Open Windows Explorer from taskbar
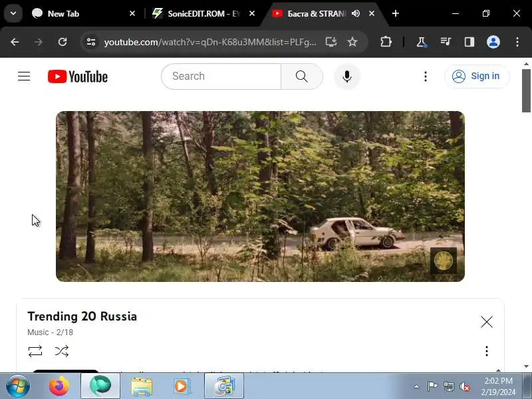 (142, 386)
